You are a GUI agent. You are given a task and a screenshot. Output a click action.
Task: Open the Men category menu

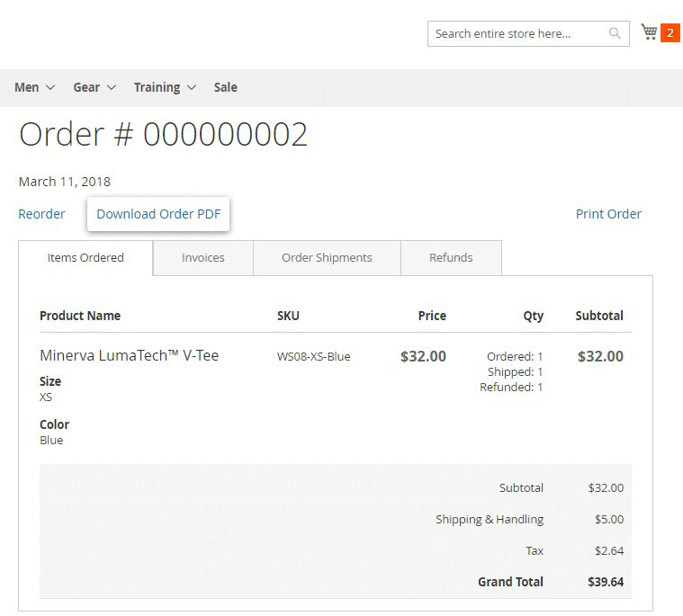coord(27,87)
